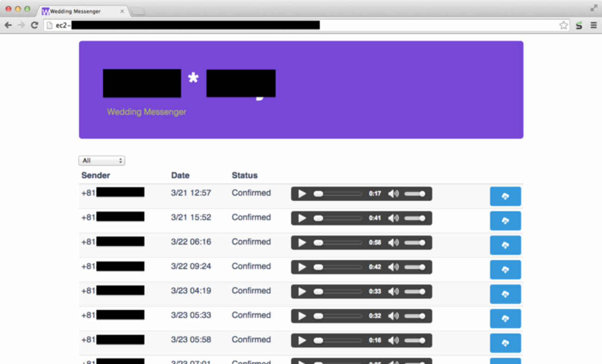Click Confirmed status for 3/21 12:57
The width and height of the screenshot is (602, 364).
click(x=251, y=193)
